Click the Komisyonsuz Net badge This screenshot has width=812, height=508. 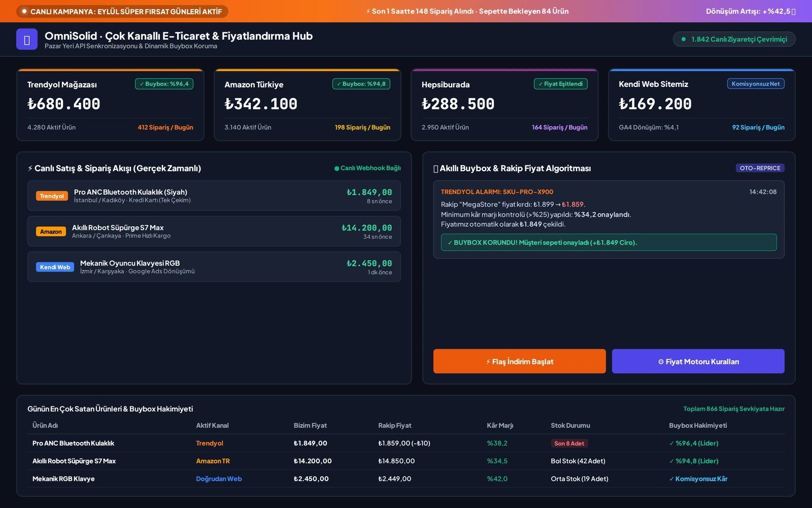756,84
